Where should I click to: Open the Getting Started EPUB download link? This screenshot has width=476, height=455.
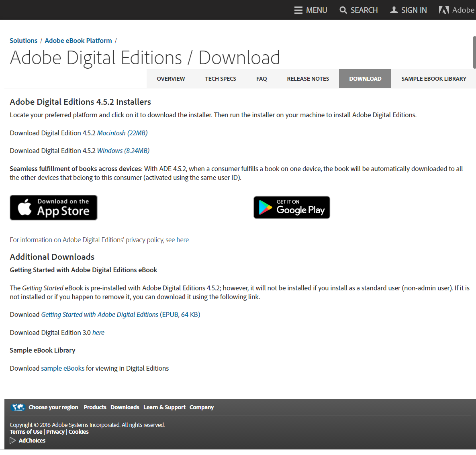point(100,314)
